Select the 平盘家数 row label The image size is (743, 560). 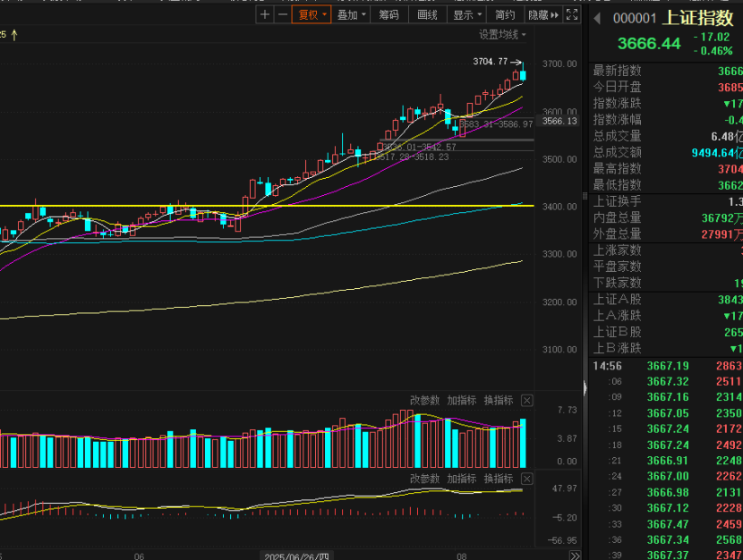coord(617,267)
